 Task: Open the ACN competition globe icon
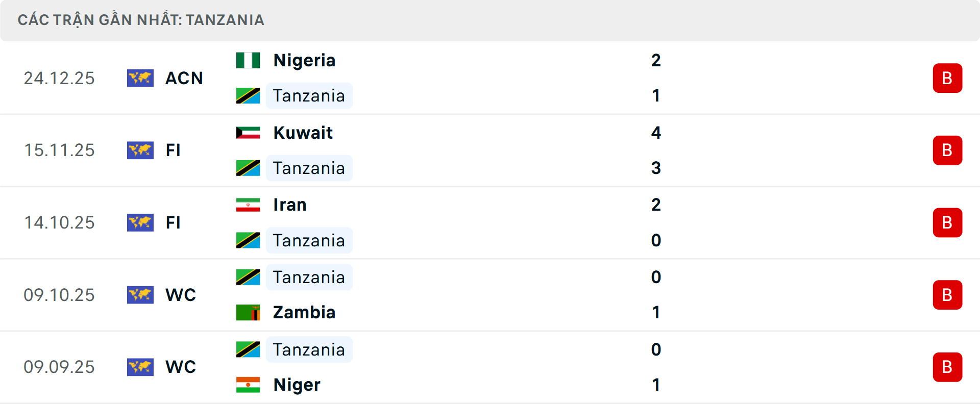140,78
